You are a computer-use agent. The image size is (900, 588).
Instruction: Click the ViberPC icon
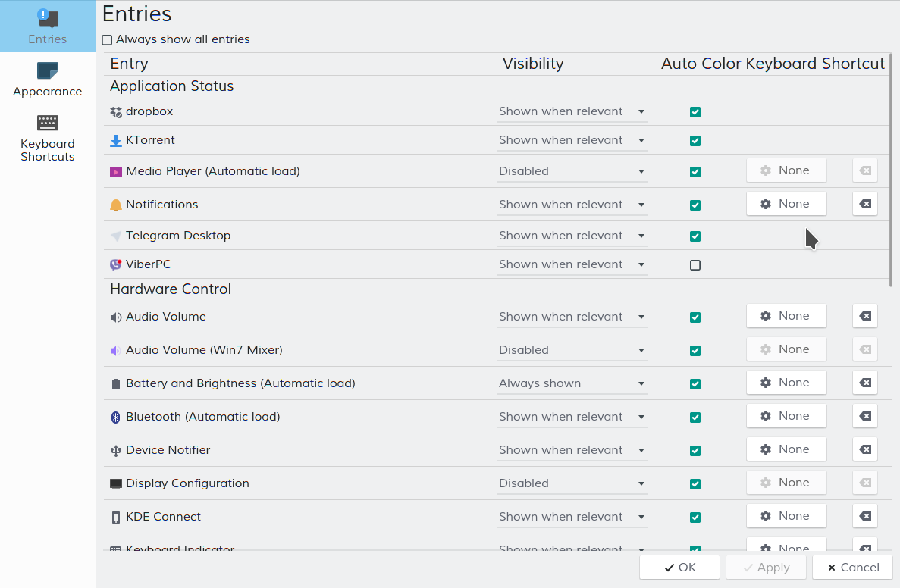116,265
